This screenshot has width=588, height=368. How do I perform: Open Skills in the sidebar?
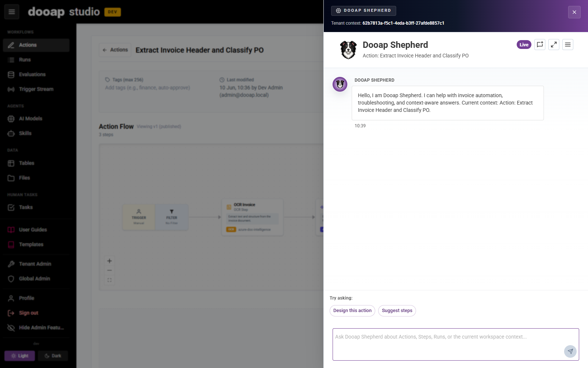click(36, 133)
